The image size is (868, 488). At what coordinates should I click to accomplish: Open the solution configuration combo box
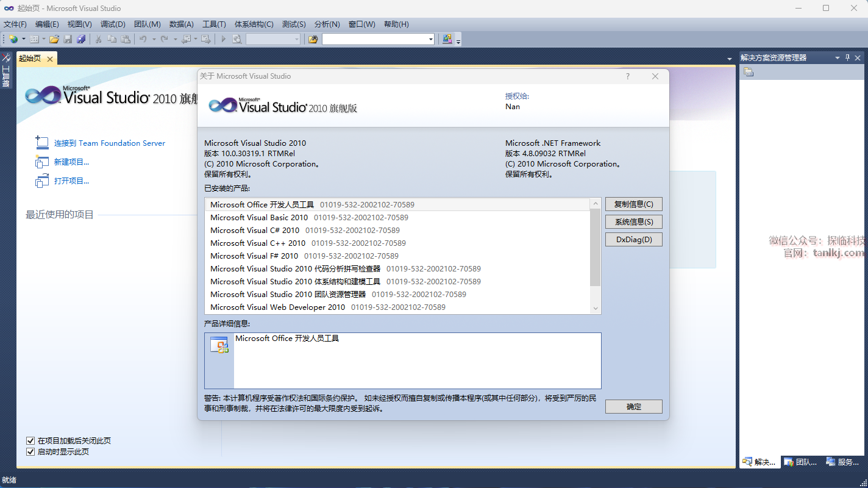click(273, 39)
